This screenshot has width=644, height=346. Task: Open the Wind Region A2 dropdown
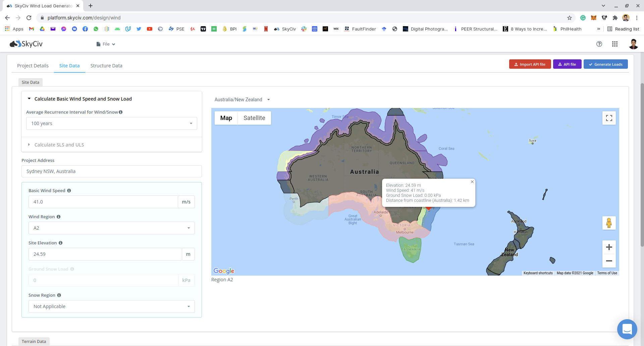[111, 228]
